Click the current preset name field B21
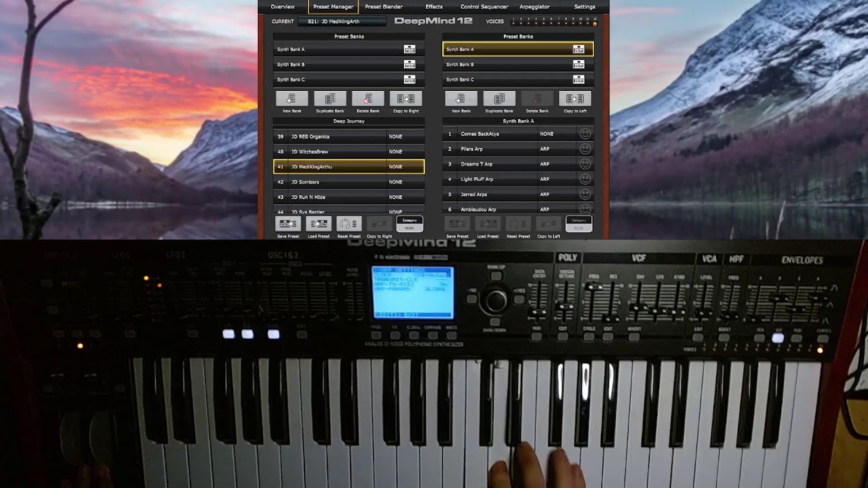868x488 pixels. 342,22
